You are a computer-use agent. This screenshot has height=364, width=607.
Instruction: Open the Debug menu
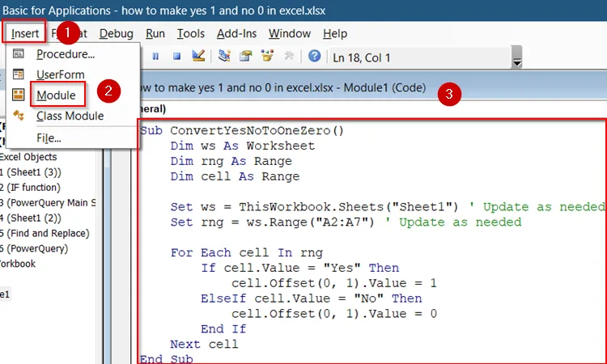tap(116, 34)
